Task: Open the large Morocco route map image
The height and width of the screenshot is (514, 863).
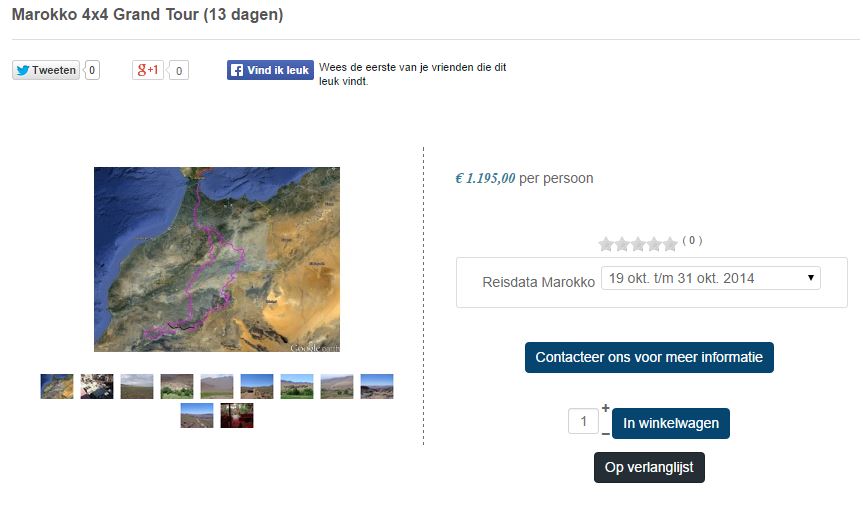Action: (217, 259)
